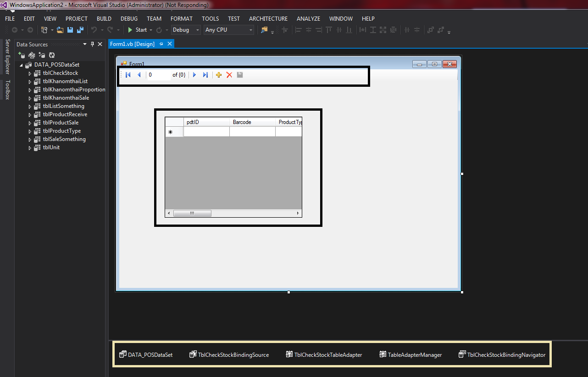Toggle the Data Sources panel auto-hide pin

[92, 45]
